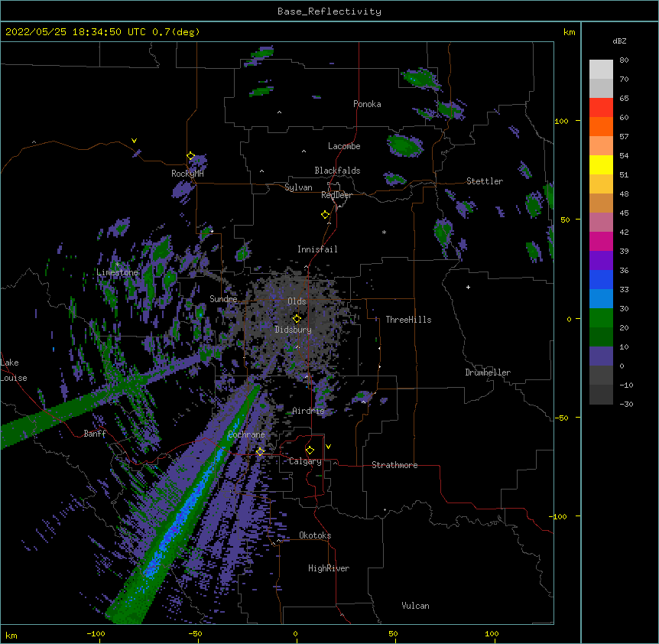
Task: Select the yellow 51-54 dBZ legend swatch
Action: pyautogui.click(x=601, y=164)
